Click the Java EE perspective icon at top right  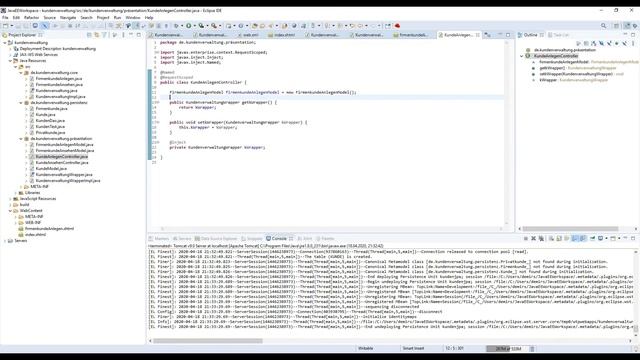click(x=627, y=26)
